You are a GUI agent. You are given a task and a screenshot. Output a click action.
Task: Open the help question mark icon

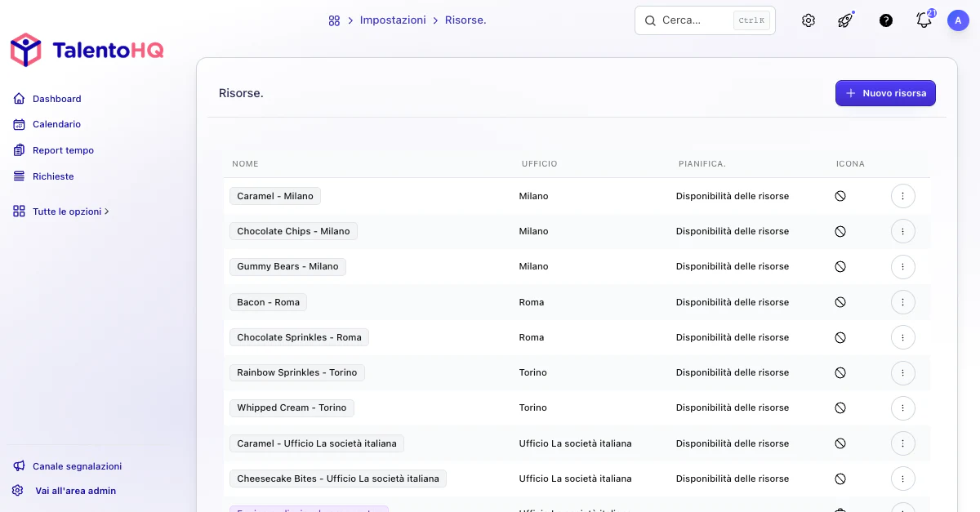tap(886, 20)
